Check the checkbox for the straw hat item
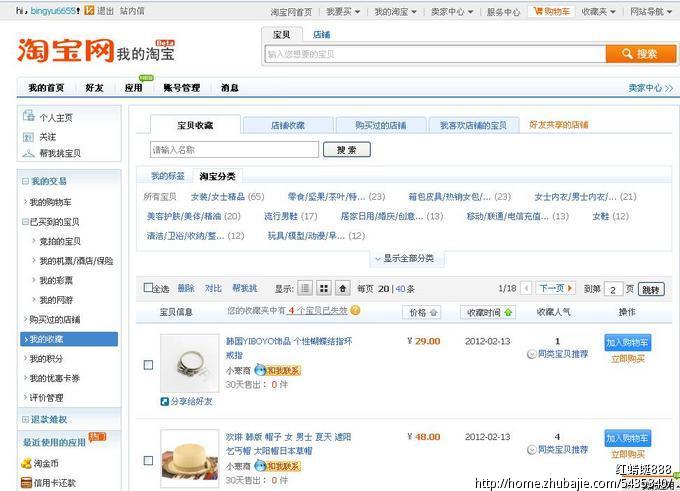 click(148, 460)
